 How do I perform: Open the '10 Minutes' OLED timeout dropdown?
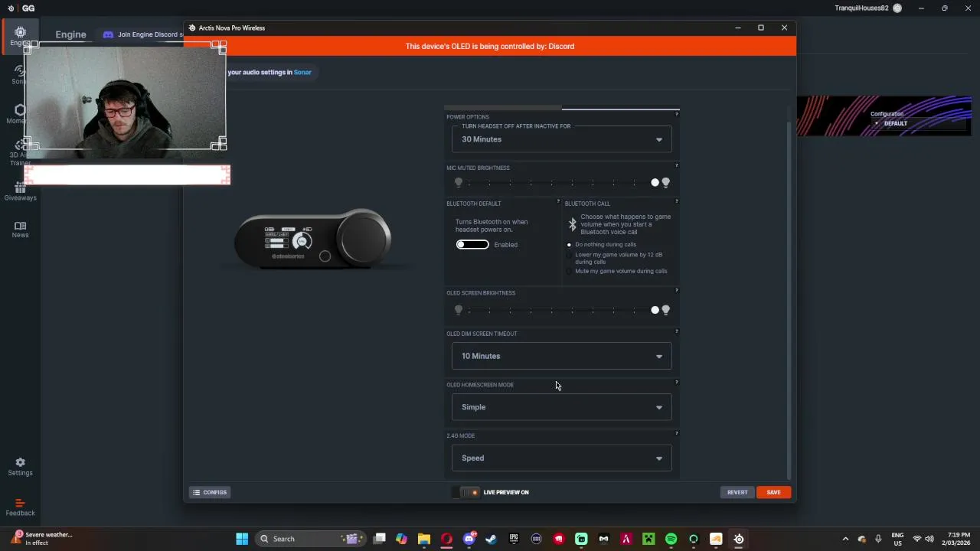562,356
